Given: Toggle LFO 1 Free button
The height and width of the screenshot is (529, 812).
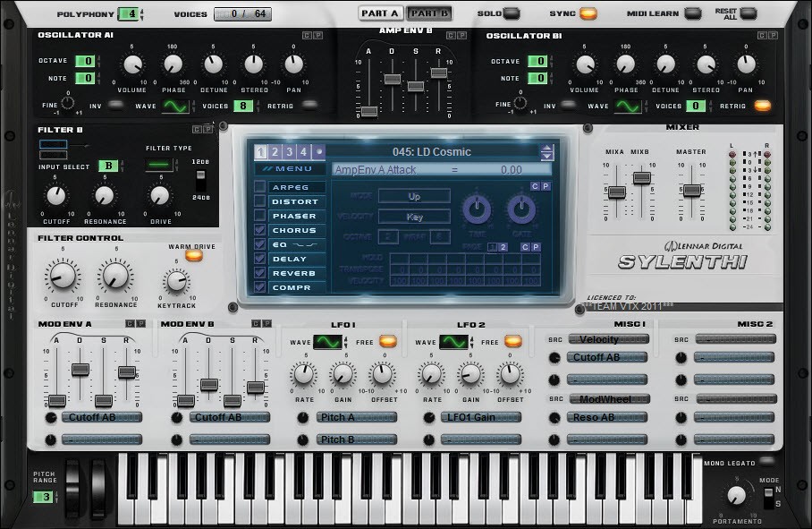Looking at the screenshot, I should 388,341.
